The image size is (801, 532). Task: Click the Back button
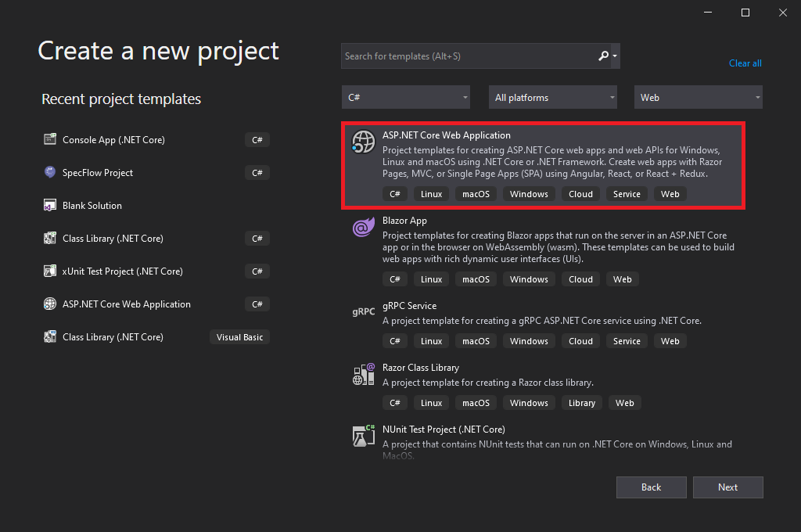(x=652, y=487)
